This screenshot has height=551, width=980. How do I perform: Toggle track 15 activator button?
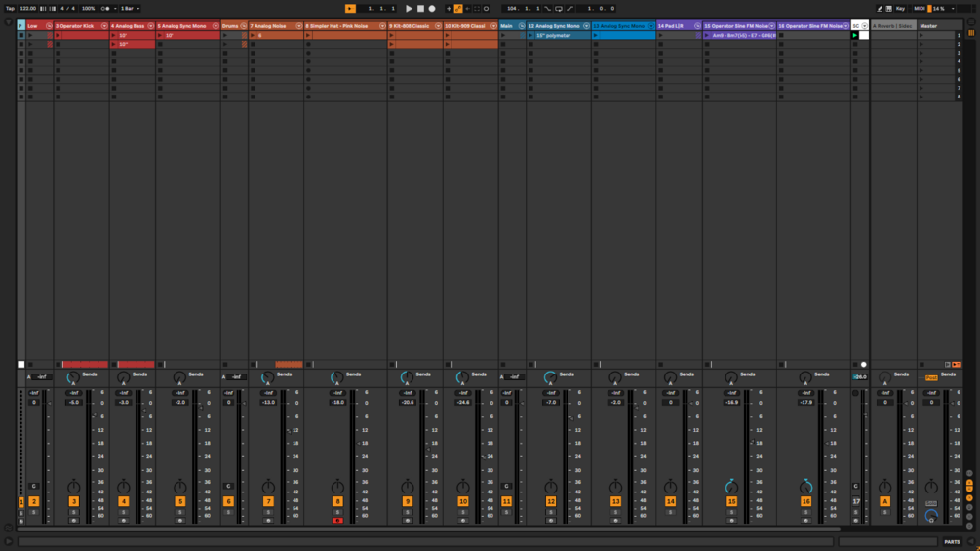[x=731, y=501]
